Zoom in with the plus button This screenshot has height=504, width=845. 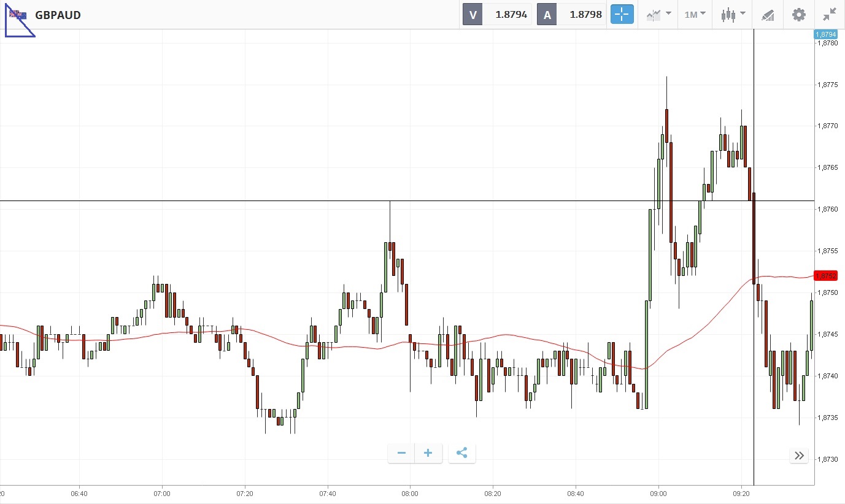click(428, 453)
